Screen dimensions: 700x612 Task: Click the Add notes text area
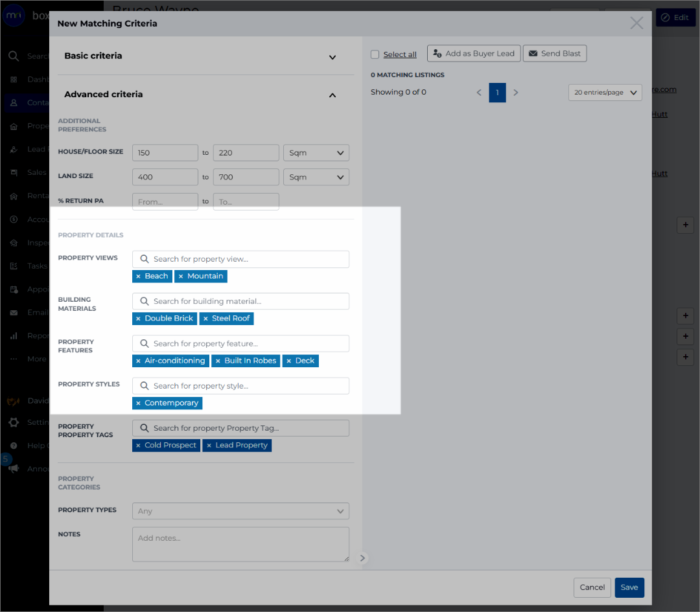point(240,544)
